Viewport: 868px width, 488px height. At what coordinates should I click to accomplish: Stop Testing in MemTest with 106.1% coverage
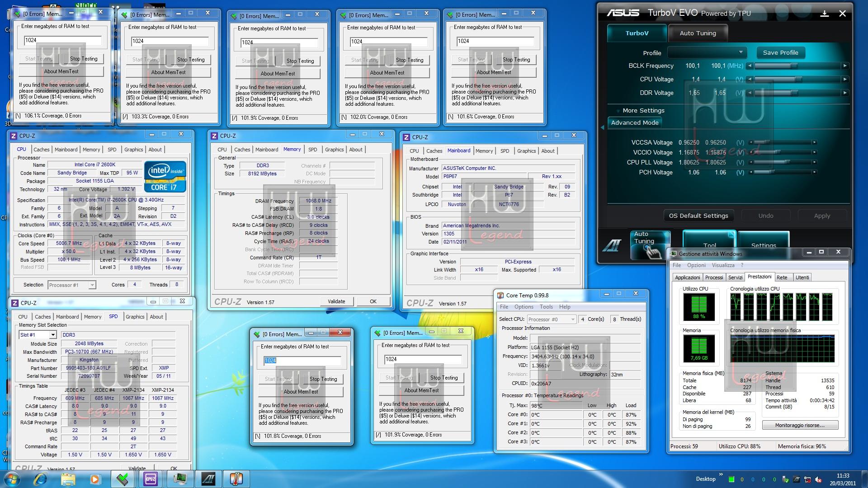click(x=84, y=59)
